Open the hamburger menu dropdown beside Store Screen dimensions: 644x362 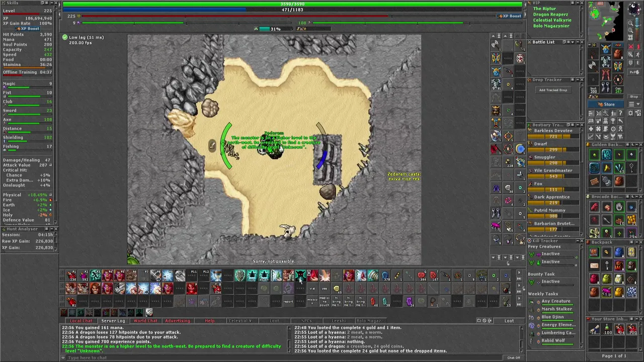(634, 104)
